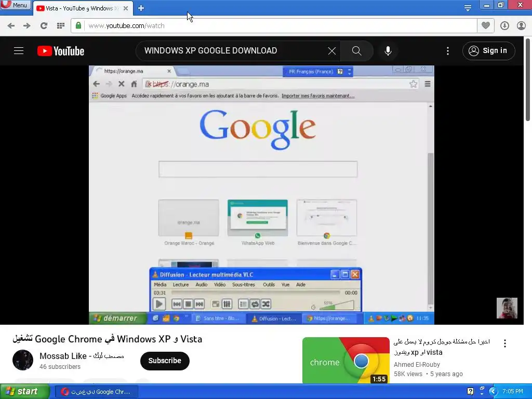Screen dimensions: 532x399
Task: Click the YouTube video player area
Action: pos(262,195)
